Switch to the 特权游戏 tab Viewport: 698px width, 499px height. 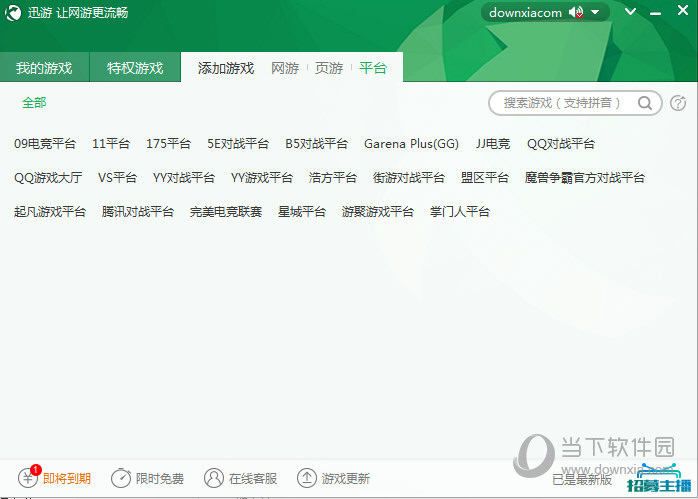point(135,68)
